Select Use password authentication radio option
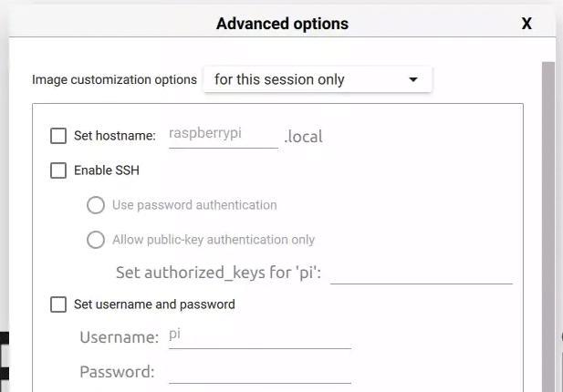This screenshot has height=392, width=563. [x=95, y=205]
